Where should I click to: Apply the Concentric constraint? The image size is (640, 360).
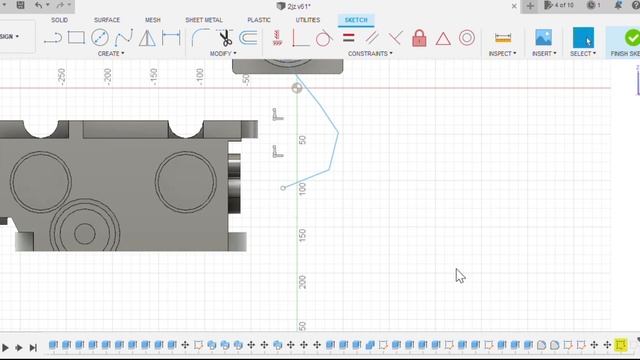coord(467,38)
